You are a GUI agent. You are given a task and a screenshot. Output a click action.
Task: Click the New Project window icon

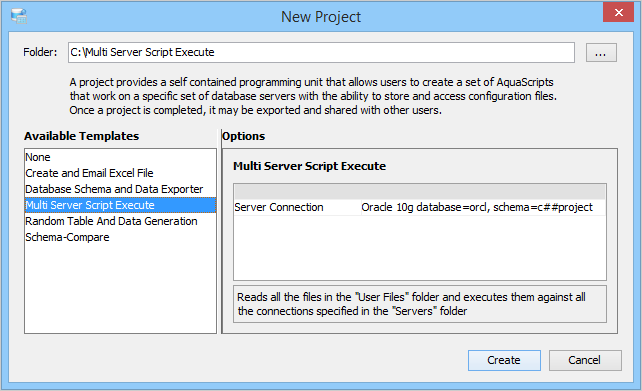19,16
